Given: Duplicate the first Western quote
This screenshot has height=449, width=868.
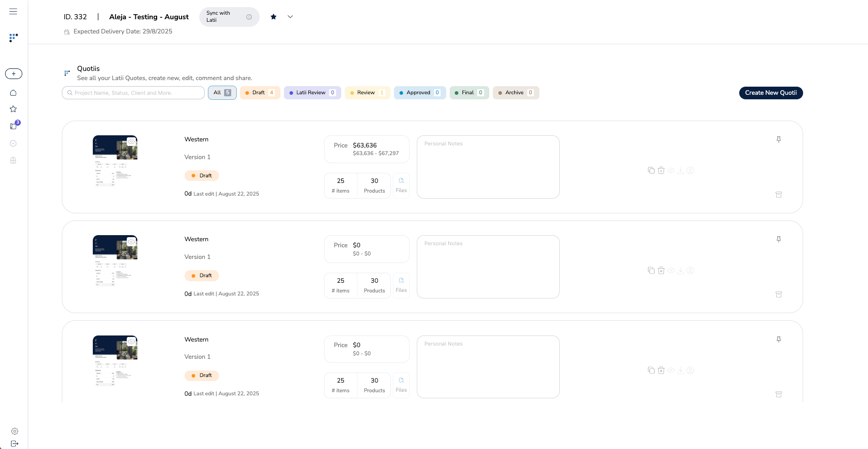Looking at the screenshot, I should click(x=651, y=170).
